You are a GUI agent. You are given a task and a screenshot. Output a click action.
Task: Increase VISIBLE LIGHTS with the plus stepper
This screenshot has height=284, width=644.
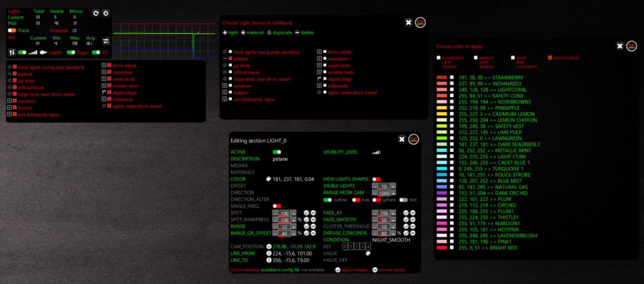tap(393, 186)
